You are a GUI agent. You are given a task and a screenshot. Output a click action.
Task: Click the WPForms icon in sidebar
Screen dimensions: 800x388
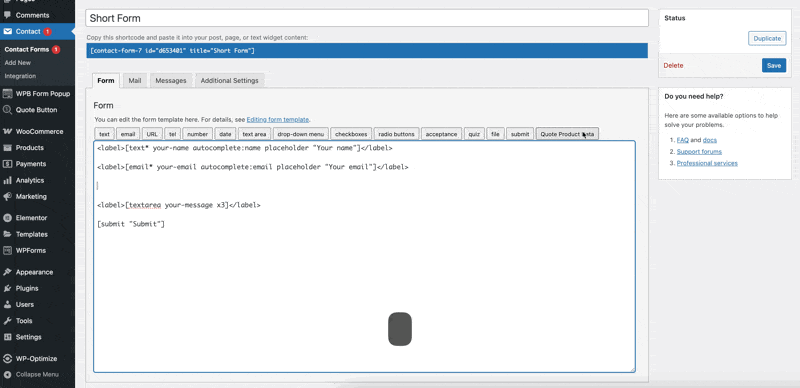coord(7,251)
